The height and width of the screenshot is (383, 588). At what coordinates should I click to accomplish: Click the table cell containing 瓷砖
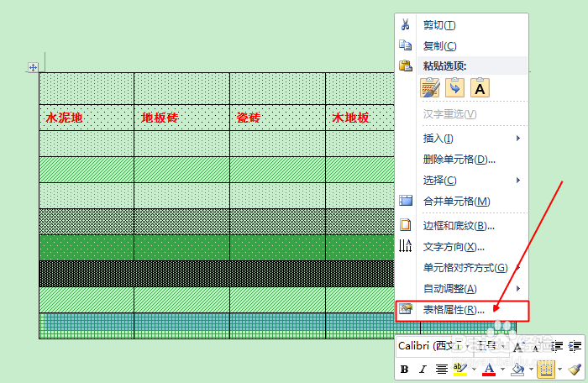[277, 118]
